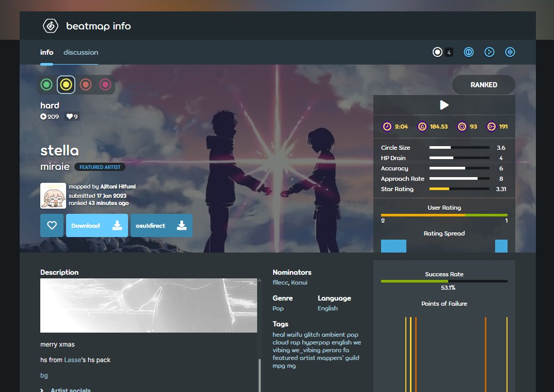This screenshot has width=554, height=392.
Task: Click the Approach Rate bar
Action: click(x=460, y=179)
